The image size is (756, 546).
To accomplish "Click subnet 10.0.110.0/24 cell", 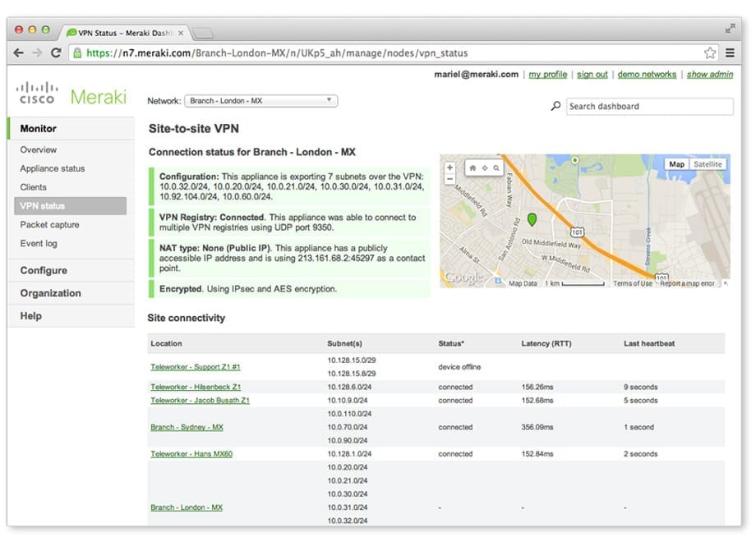I will click(x=349, y=414).
